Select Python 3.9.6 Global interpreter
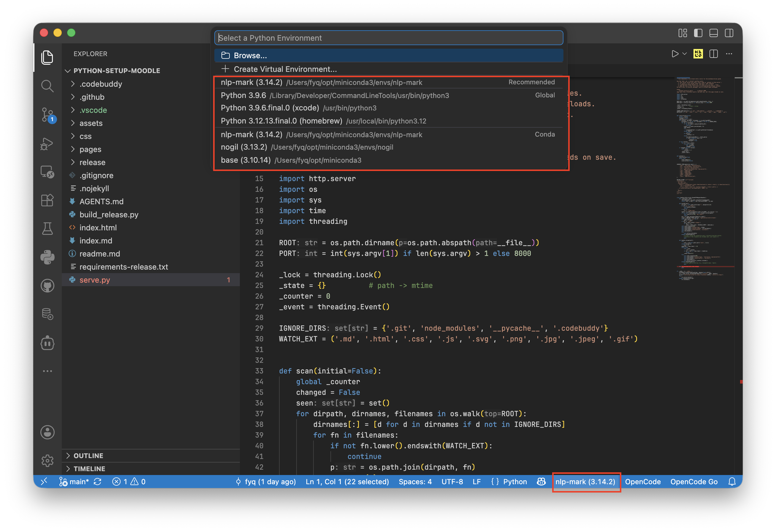The width and height of the screenshot is (776, 532). tap(389, 95)
